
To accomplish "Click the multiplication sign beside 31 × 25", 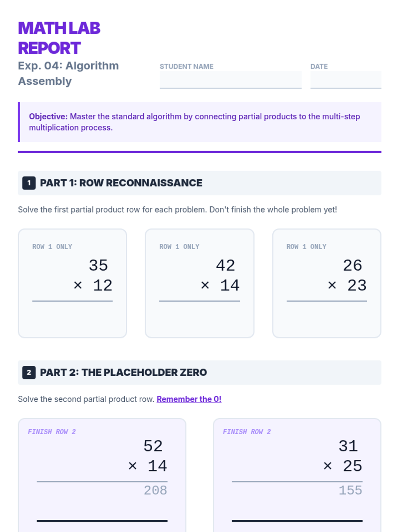I will coord(328,466).
